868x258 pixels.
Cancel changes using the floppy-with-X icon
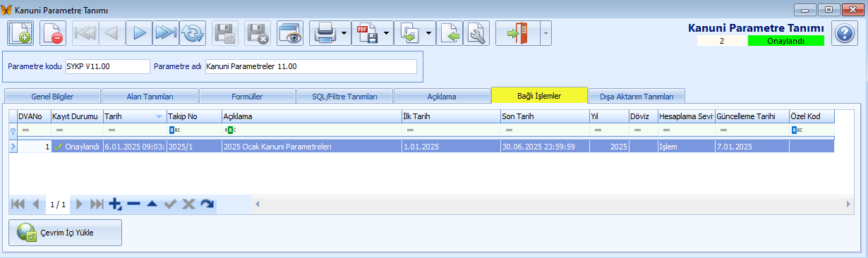[258, 33]
